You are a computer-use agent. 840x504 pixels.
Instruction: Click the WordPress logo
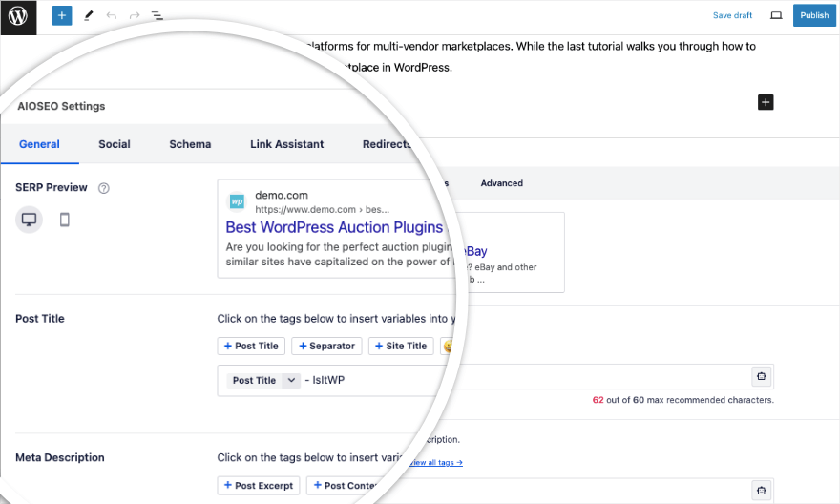(x=18, y=16)
